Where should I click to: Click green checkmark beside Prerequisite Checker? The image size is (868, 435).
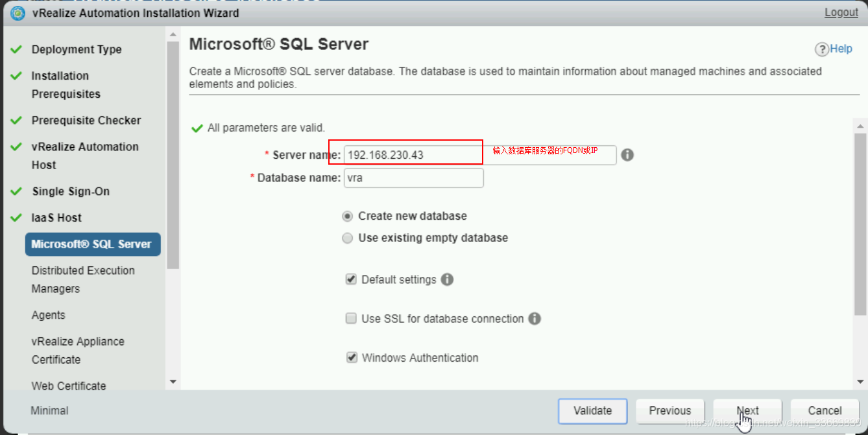pos(17,120)
